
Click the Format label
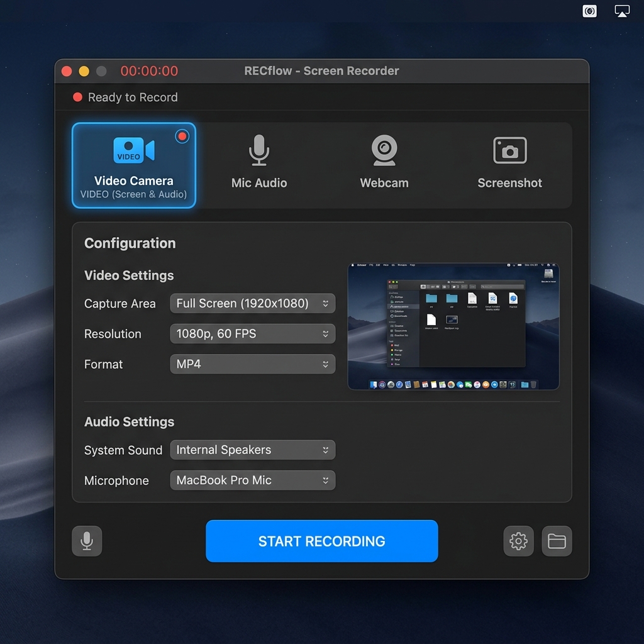coord(104,364)
